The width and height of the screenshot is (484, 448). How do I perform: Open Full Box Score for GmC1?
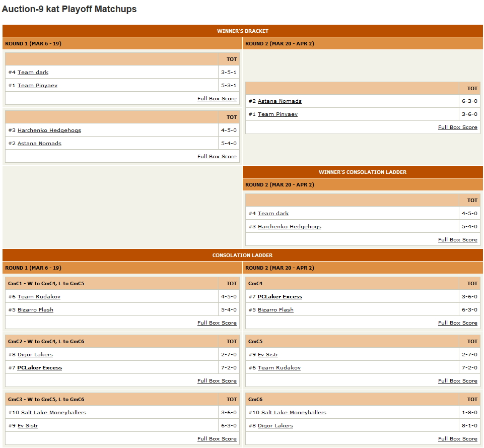click(x=217, y=323)
